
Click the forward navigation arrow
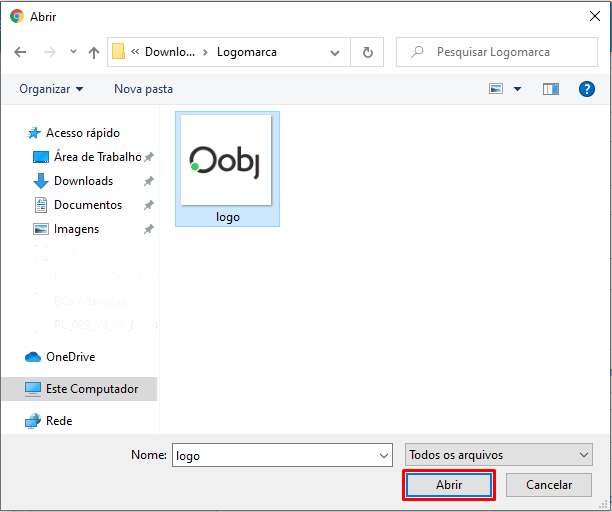50,52
